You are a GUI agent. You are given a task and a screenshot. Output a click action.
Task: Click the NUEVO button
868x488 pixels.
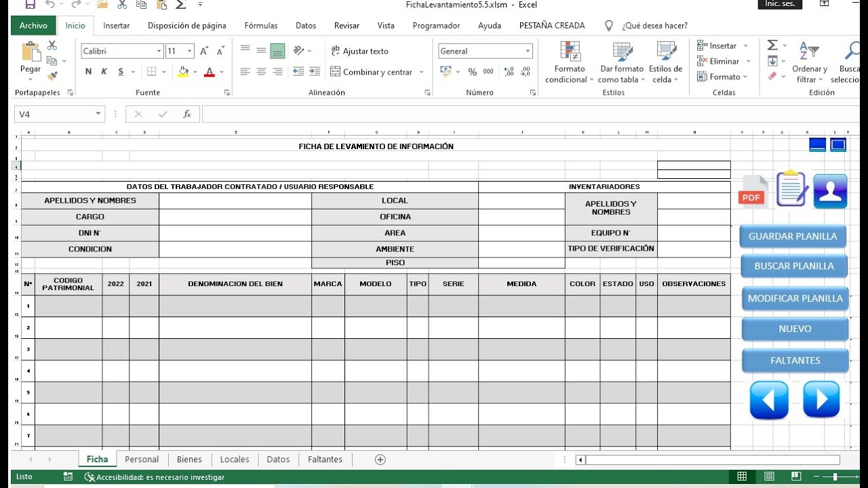pyautogui.click(x=795, y=329)
